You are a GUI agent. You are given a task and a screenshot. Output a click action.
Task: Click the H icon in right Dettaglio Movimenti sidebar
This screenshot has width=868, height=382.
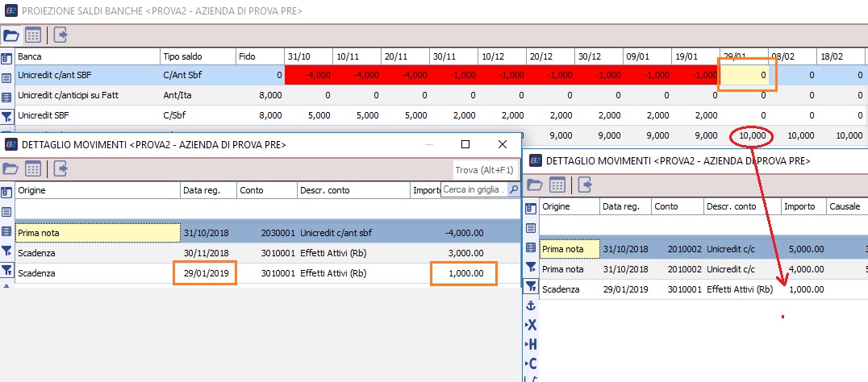coord(531,344)
